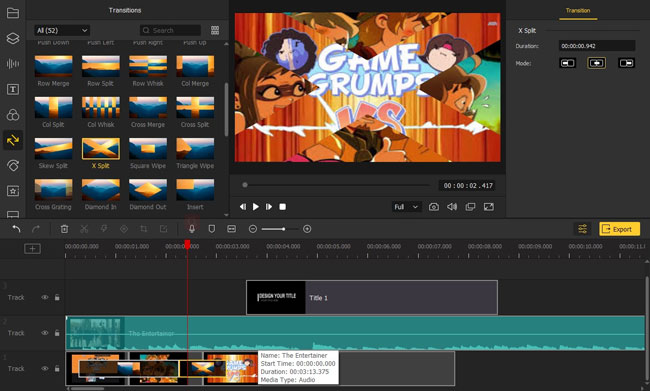This screenshot has height=391, width=650.
Task: Zoom out the timeline with minus icon
Action: (252, 229)
